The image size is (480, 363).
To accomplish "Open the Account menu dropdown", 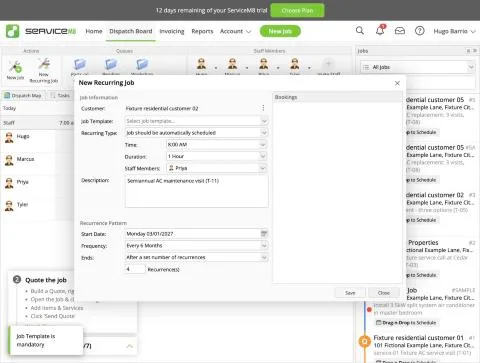I will point(235,31).
